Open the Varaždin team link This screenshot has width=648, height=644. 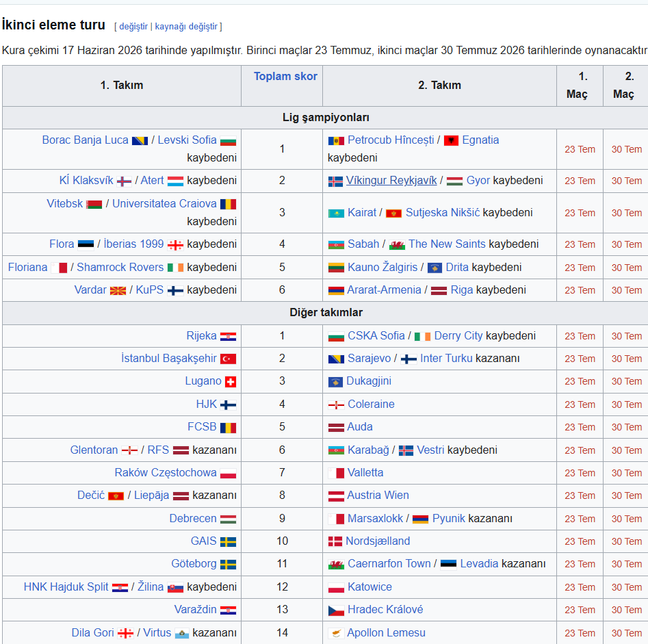click(x=195, y=610)
